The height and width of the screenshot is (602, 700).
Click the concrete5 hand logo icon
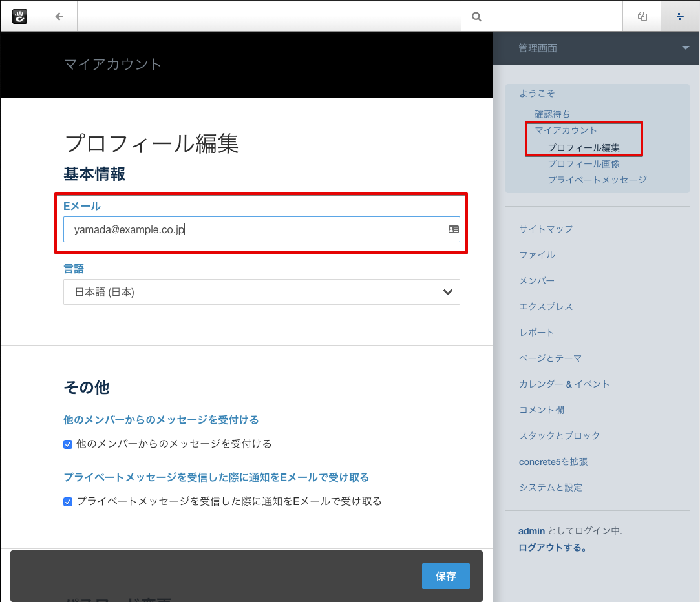(19, 16)
